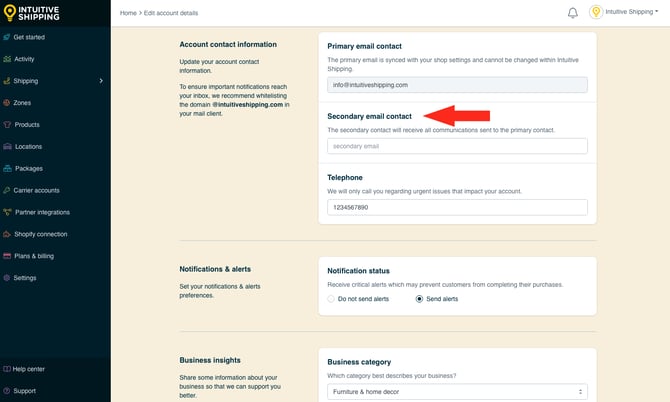Click the Support question mark icon
The width and height of the screenshot is (670, 402).
click(x=6, y=390)
